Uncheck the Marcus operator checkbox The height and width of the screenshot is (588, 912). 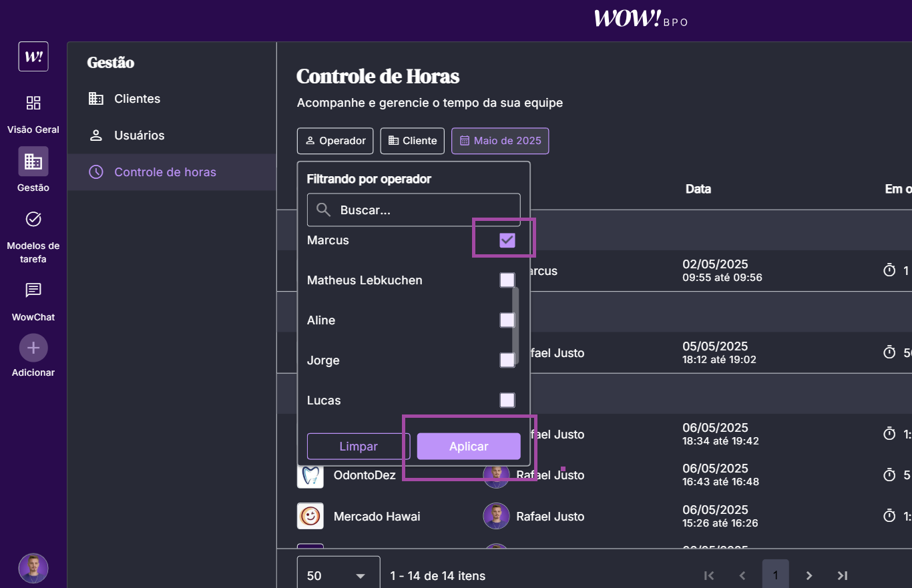[507, 240]
